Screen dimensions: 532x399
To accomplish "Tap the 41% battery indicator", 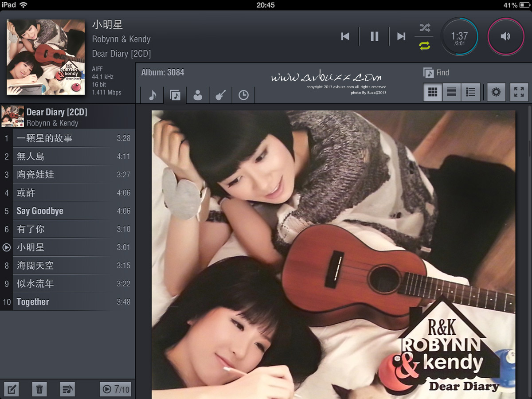I will click(516, 5).
